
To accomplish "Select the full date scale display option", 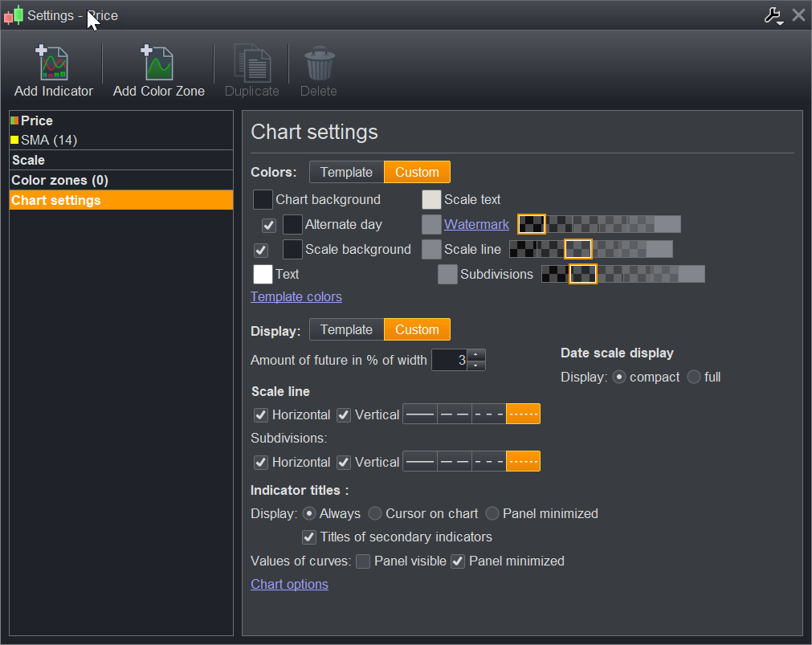I will point(694,377).
